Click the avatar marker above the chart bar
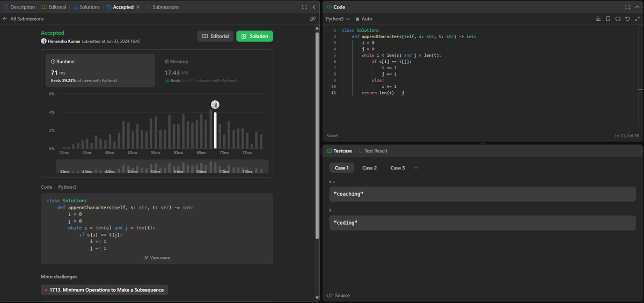Viewport: 644px width, 303px height. click(215, 104)
